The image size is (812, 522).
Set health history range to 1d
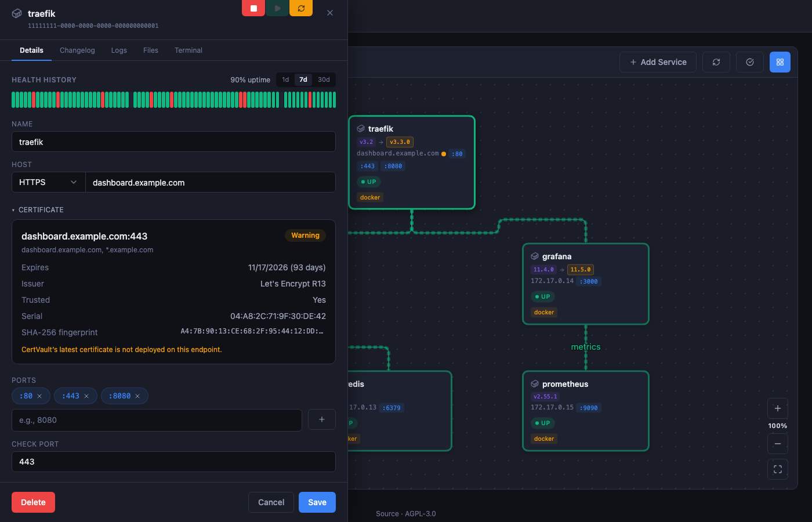285,79
